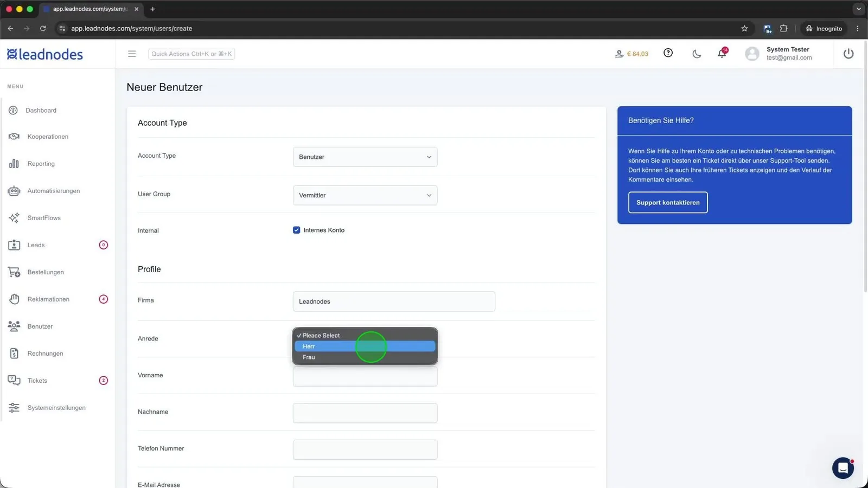Open Reporting from the sidebar

[x=41, y=164]
